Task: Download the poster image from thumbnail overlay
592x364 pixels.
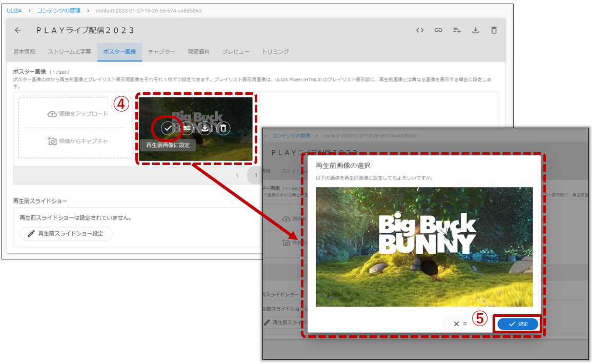Action: click(205, 128)
